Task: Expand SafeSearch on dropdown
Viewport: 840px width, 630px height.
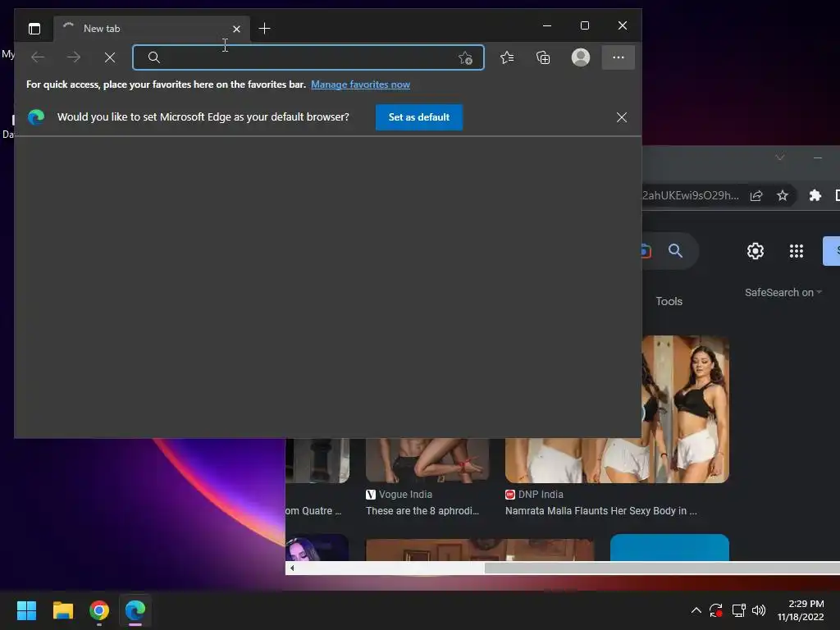Action: tap(783, 293)
